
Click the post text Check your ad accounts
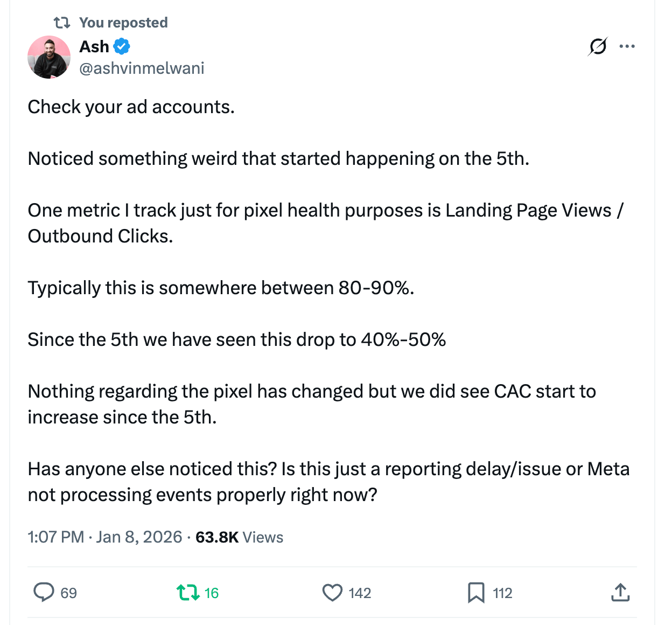(x=131, y=107)
